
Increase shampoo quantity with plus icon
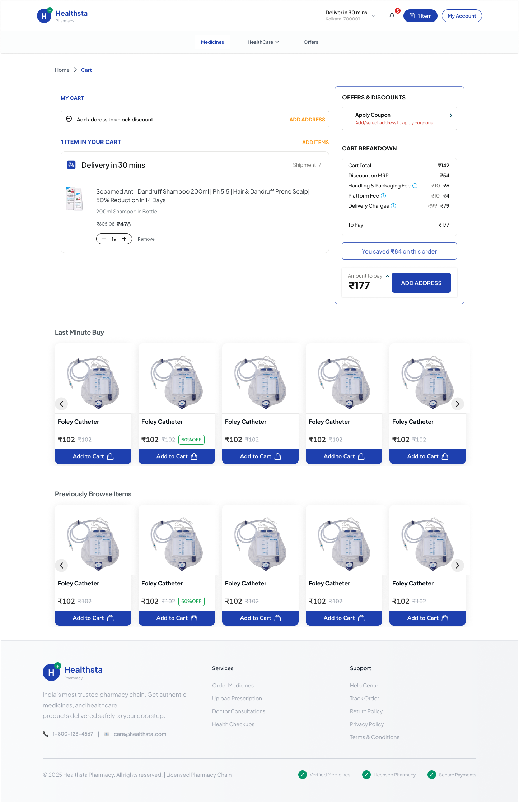click(124, 239)
